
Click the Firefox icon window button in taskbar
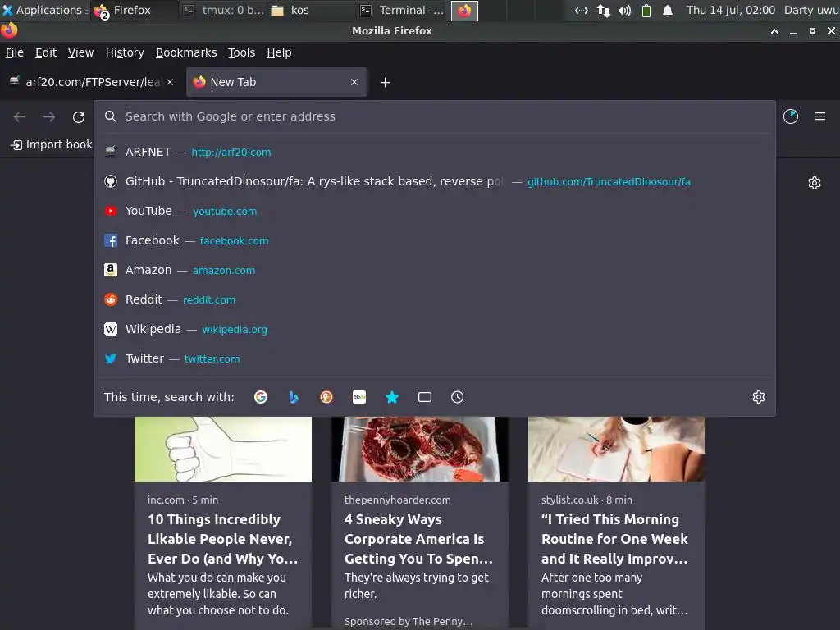pyautogui.click(x=464, y=10)
